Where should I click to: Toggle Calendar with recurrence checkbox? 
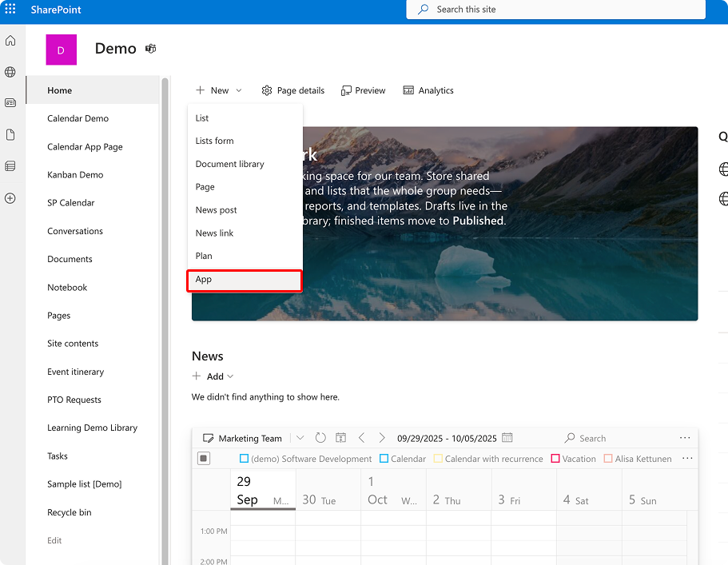pyautogui.click(x=438, y=459)
